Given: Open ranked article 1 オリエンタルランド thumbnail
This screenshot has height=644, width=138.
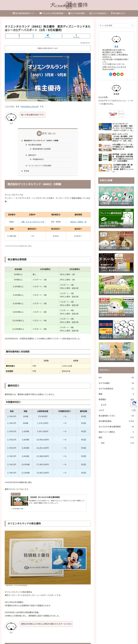Looking at the screenshot, I should 105,127.
